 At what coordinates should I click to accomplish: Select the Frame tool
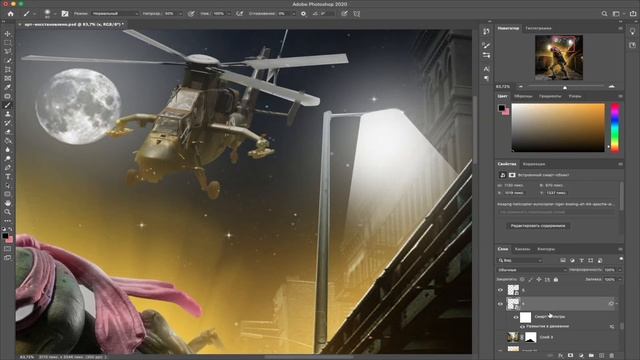coord(7,78)
